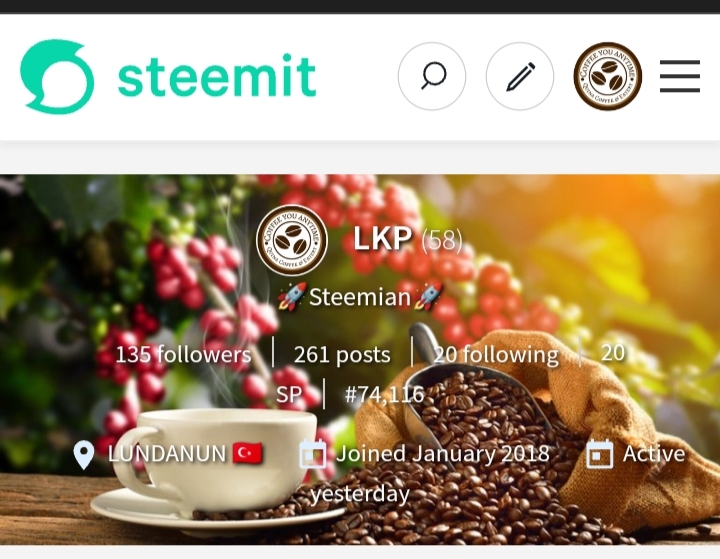Image resolution: width=720 pixels, height=559 pixels.
Task: Click the #74,116 rank link
Action: (384, 394)
